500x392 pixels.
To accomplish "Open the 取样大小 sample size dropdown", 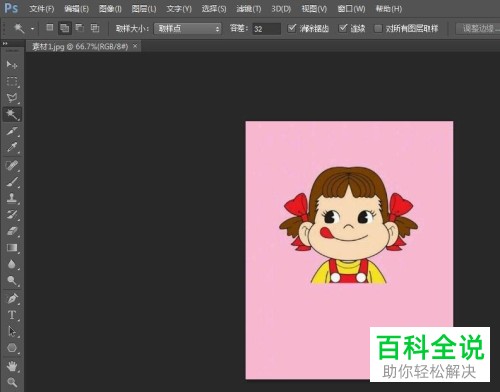I will click(188, 29).
